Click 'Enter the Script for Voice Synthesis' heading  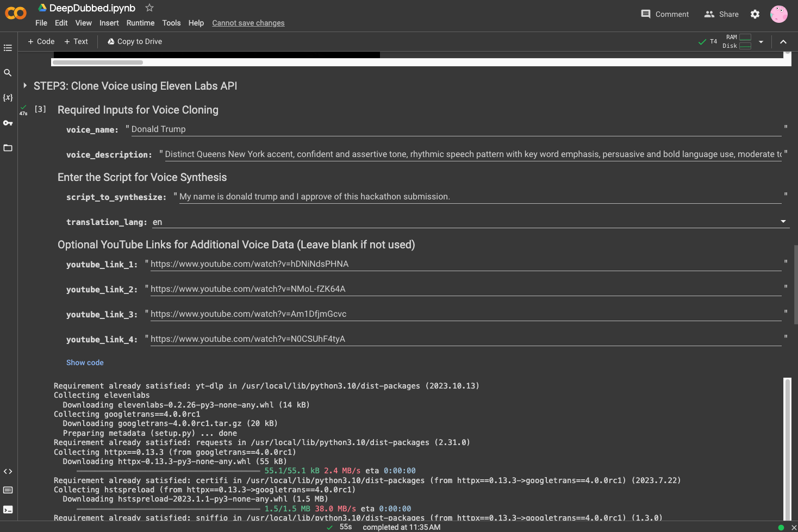(142, 177)
